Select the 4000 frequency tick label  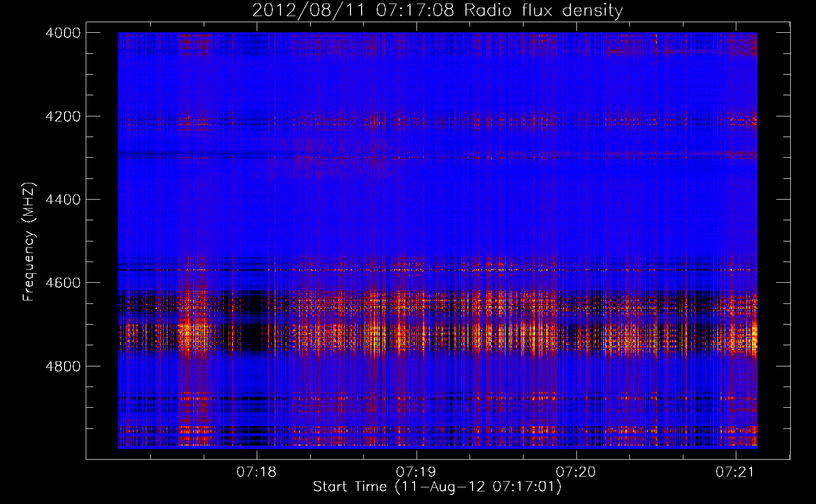point(63,33)
